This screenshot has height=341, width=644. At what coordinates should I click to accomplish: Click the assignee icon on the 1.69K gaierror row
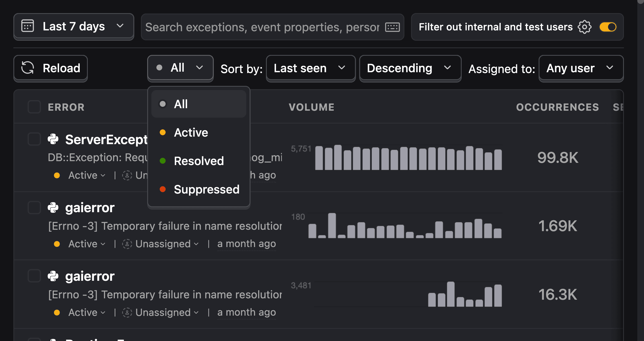pos(127,244)
